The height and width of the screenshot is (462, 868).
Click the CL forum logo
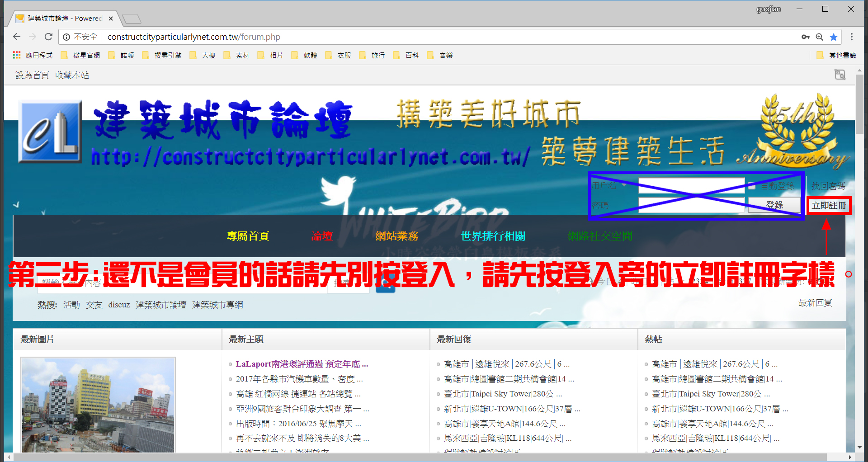[50, 132]
